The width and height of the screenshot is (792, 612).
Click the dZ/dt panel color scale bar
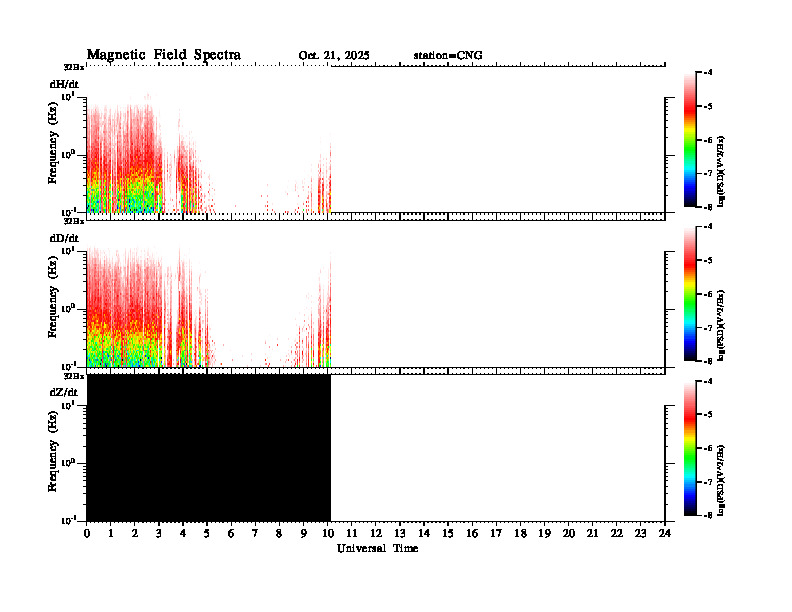[690, 448]
